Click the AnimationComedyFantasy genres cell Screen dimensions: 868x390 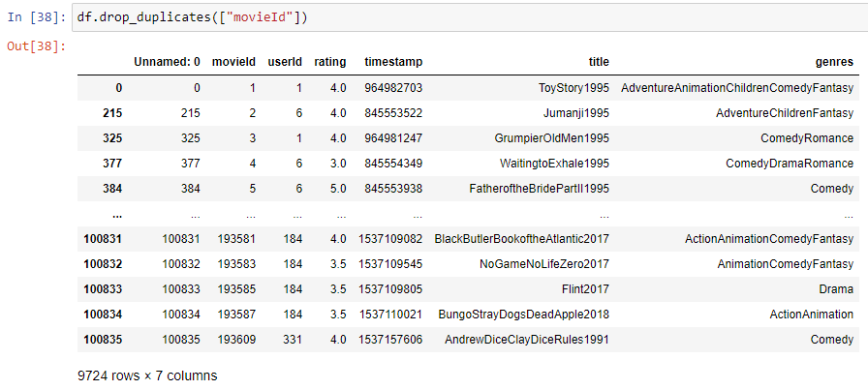(786, 264)
